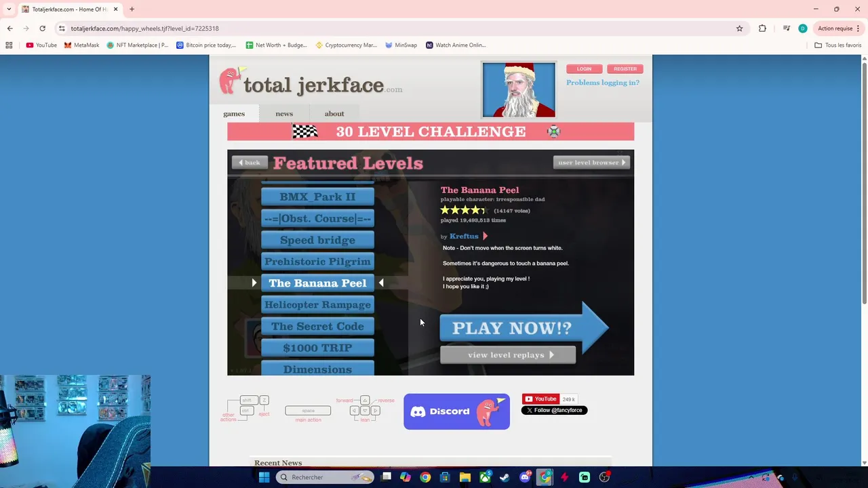The image size is (868, 488).
Task: Click the LOGIN button
Action: (584, 68)
